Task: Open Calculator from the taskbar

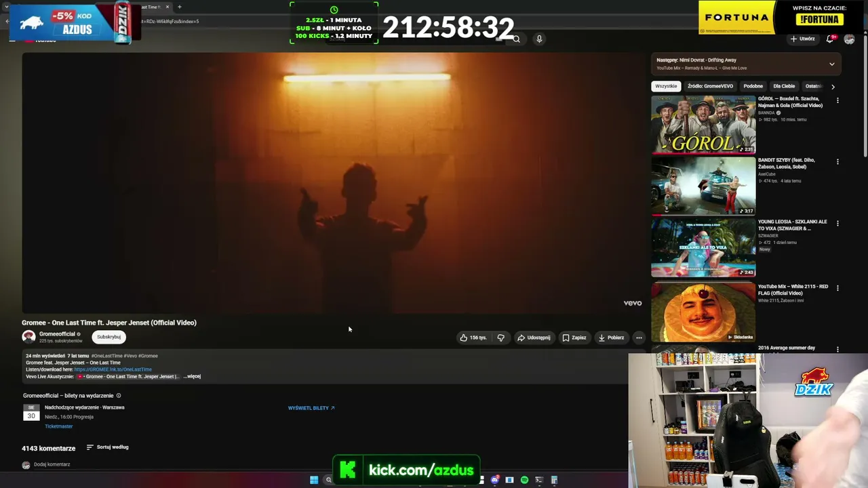Action: 554,480
